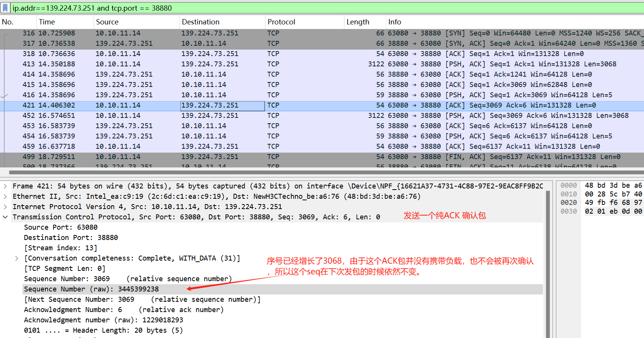Viewport: 644px width, 338px height.
Task: Select packet 318 ACK row
Action: point(322,54)
